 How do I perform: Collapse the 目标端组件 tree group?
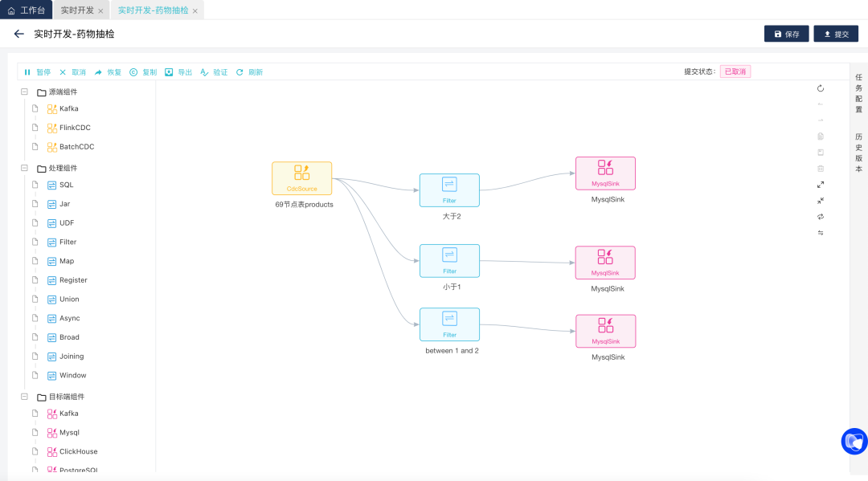coord(25,396)
